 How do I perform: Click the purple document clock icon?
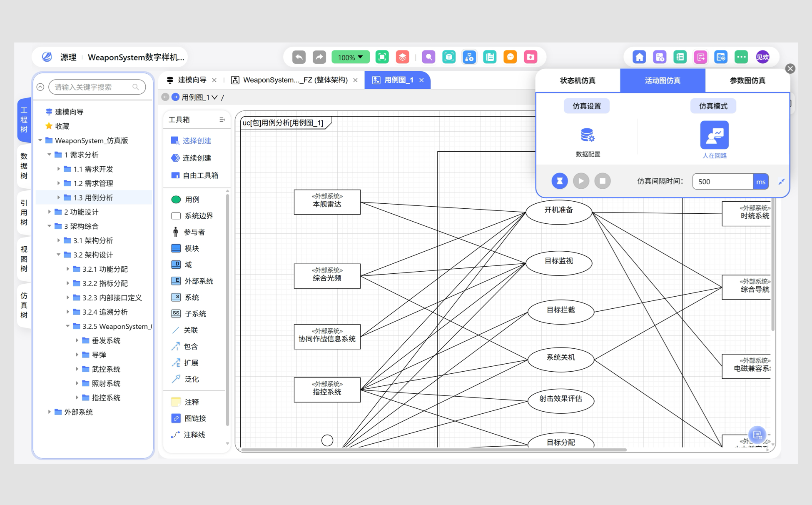(x=660, y=57)
